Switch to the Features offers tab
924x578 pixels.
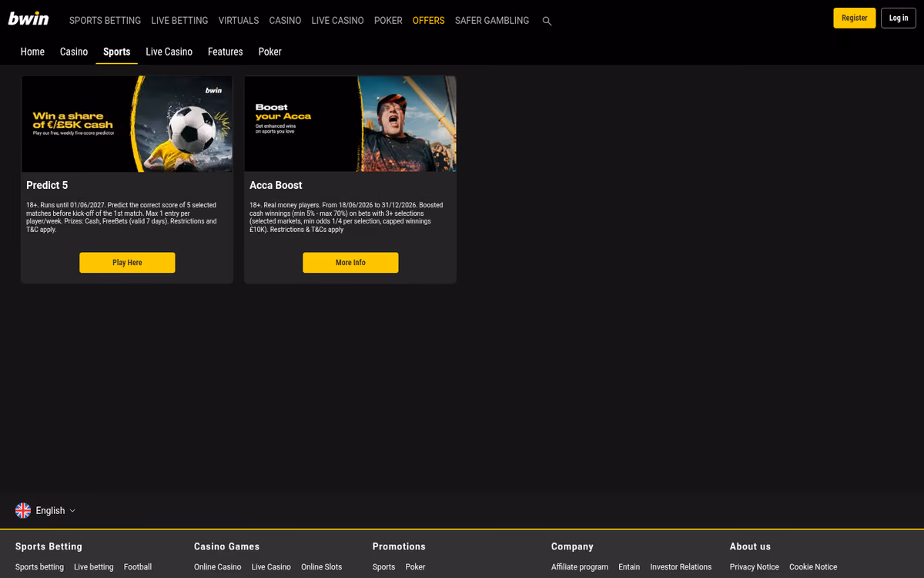point(226,52)
